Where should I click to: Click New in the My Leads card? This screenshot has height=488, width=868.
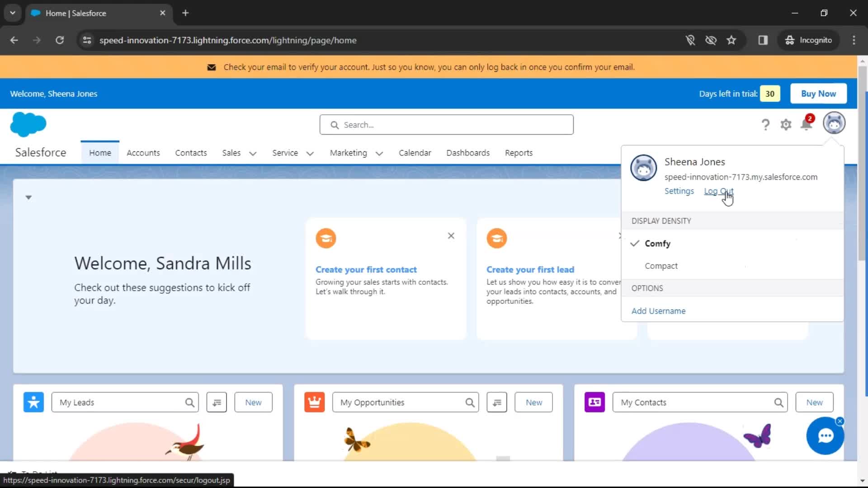(254, 402)
